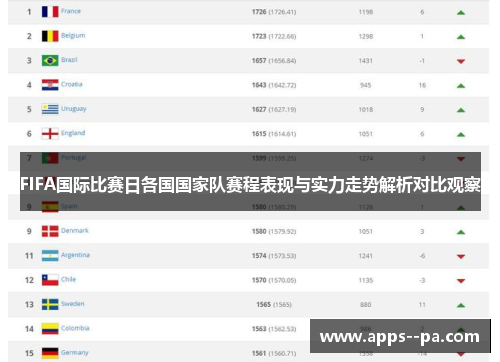Click the green up arrow in Sweden row
The image size is (500, 362).
point(461,305)
